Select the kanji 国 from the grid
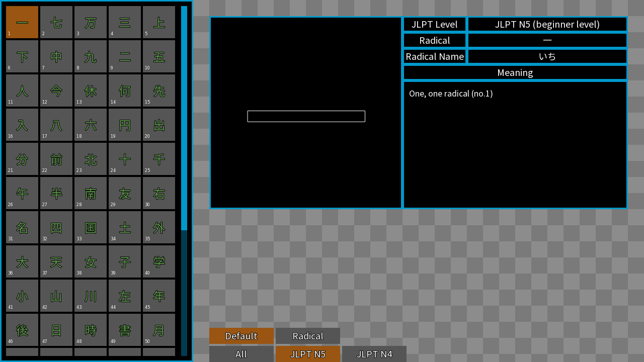This screenshot has width=644, height=362. 91,227
